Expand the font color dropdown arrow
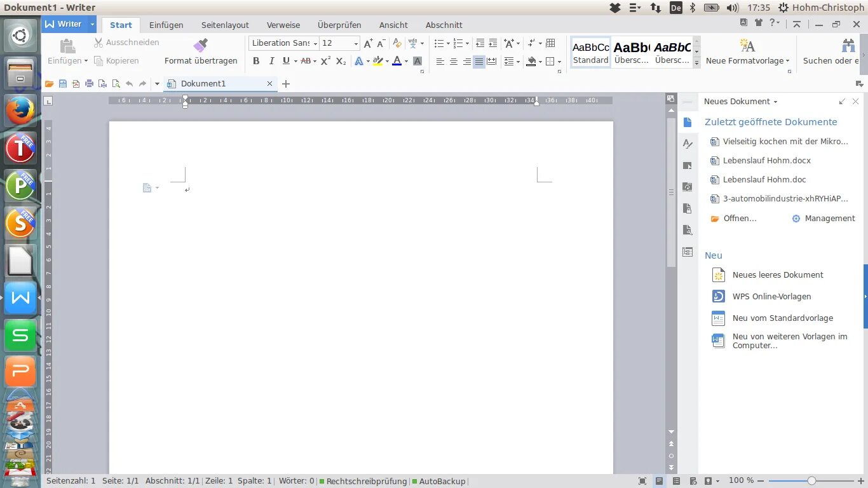Screen dimensions: 868x488 pos(407,62)
